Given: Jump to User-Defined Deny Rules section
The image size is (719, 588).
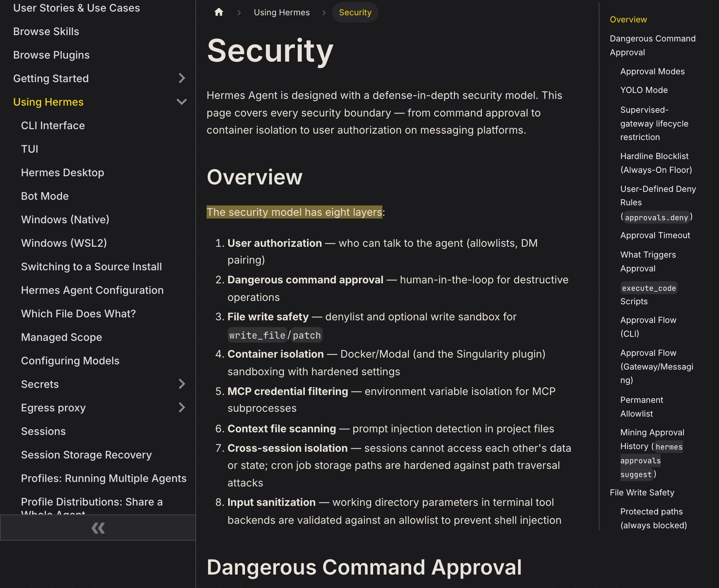Looking at the screenshot, I should click(658, 203).
